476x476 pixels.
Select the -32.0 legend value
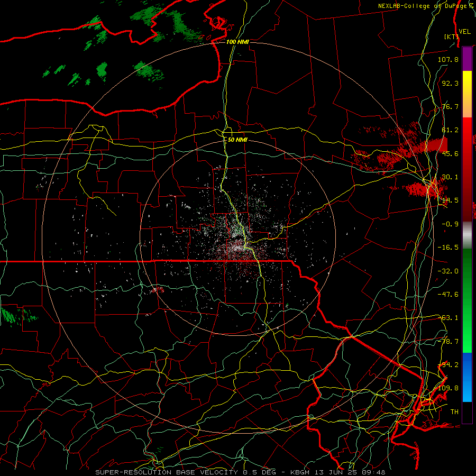(x=448, y=271)
